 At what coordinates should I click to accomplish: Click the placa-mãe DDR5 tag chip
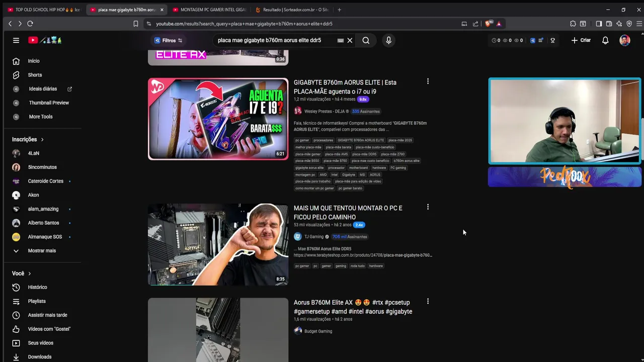tap(364, 154)
